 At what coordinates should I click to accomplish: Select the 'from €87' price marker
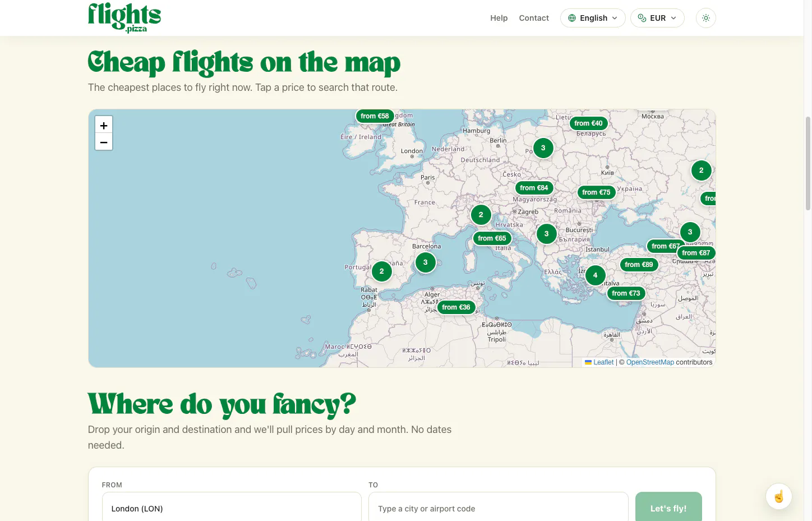[696, 253]
